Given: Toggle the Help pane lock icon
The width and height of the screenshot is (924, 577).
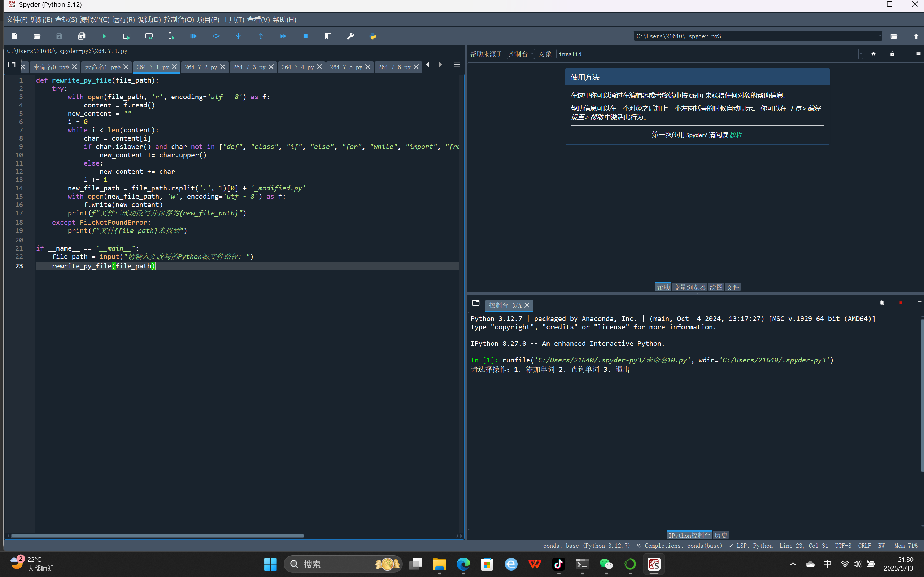Looking at the screenshot, I should pyautogui.click(x=892, y=54).
